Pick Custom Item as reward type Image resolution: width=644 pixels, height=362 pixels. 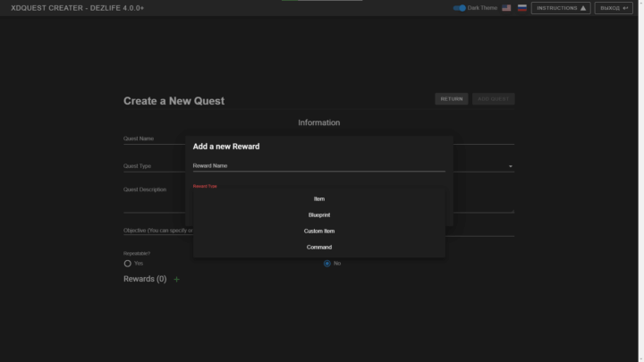click(319, 231)
